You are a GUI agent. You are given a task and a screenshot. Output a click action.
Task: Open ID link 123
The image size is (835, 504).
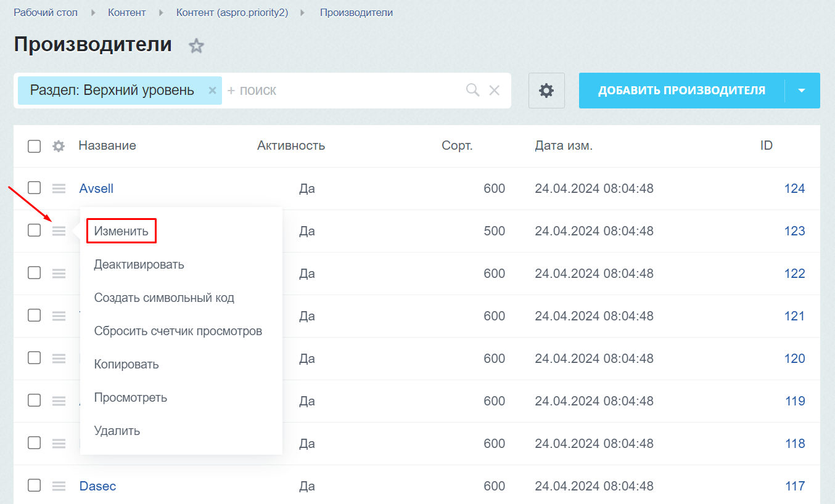pos(794,231)
